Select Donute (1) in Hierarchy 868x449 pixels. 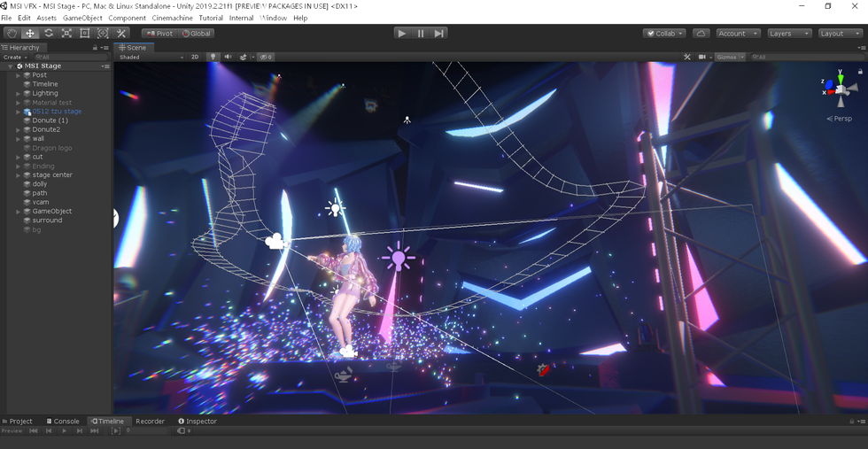(50, 120)
